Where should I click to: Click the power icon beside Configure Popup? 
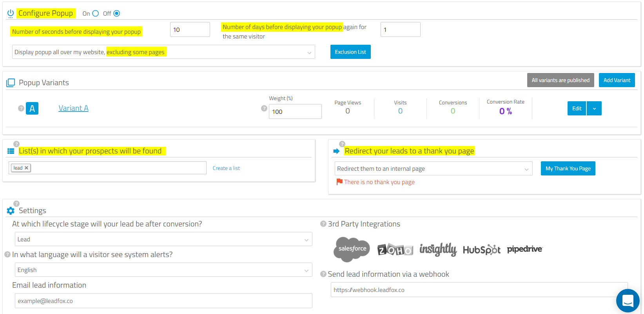pyautogui.click(x=11, y=14)
